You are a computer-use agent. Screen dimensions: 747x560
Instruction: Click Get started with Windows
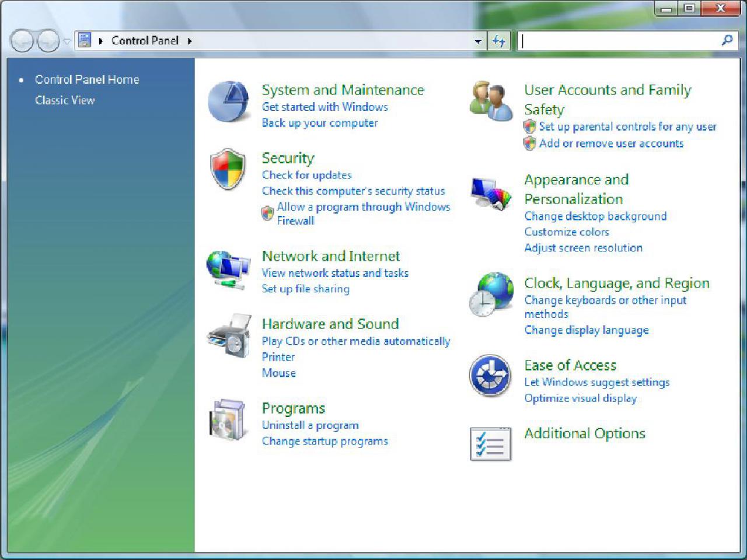[x=325, y=107]
